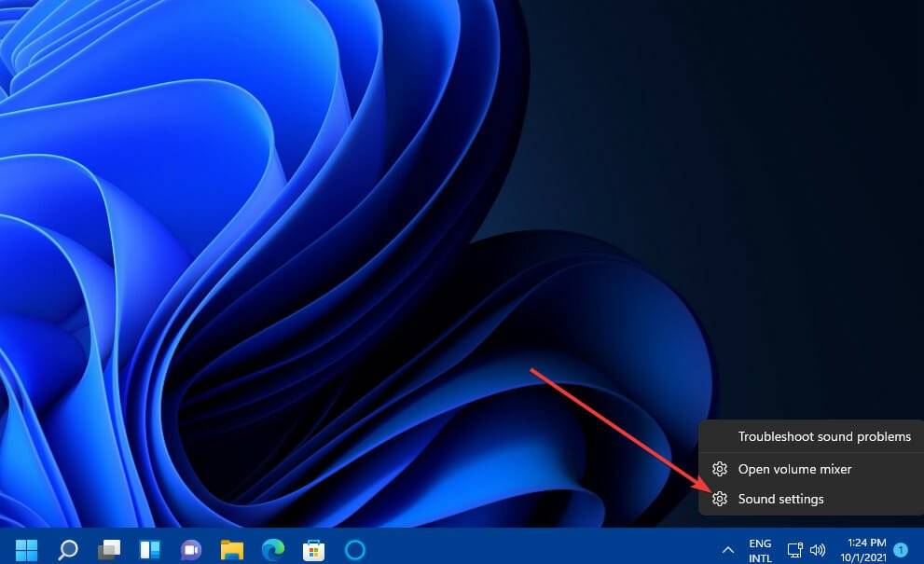
Task: Click the circular ring app icon on taskbar
Action: point(353,548)
